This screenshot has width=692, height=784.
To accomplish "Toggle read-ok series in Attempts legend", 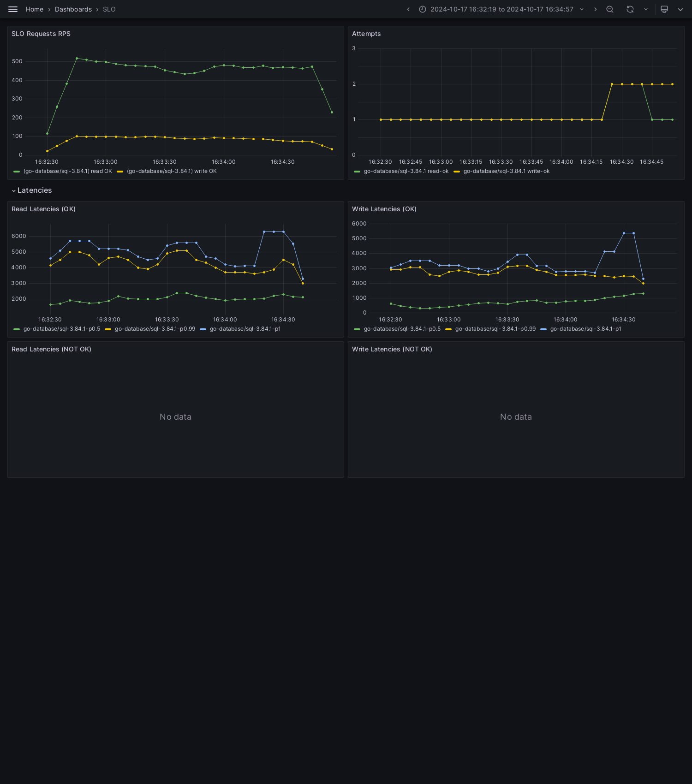I will coord(406,171).
